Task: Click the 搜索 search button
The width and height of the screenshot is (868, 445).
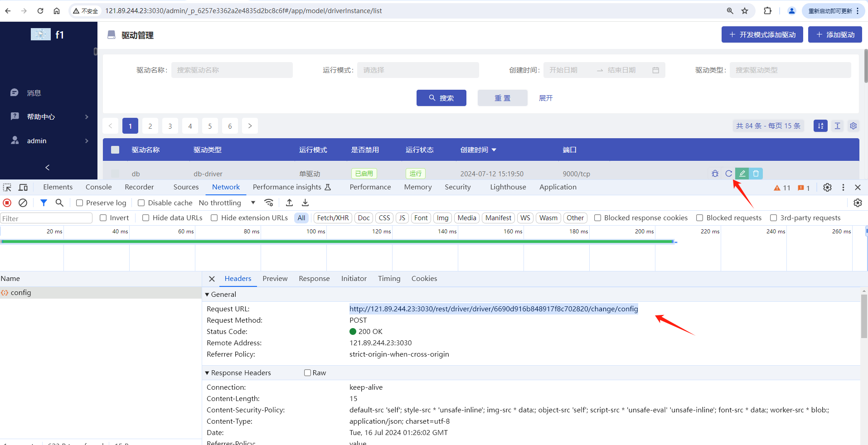Action: click(x=441, y=98)
